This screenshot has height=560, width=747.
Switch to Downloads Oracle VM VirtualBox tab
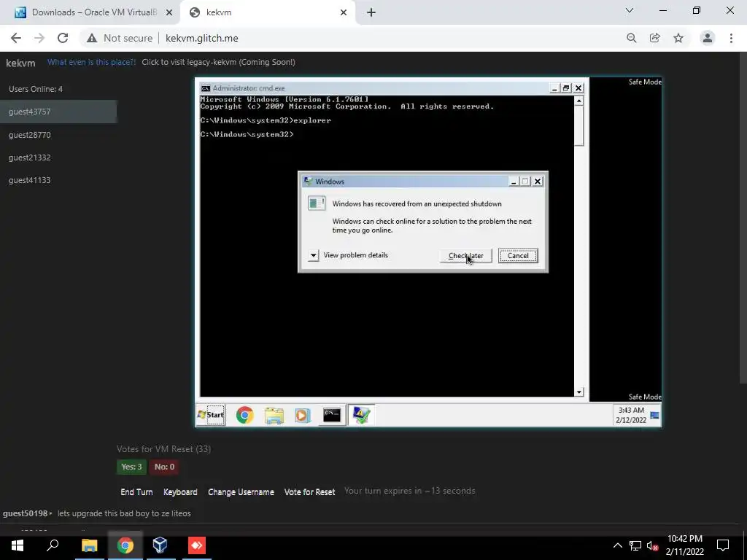[x=90, y=12]
